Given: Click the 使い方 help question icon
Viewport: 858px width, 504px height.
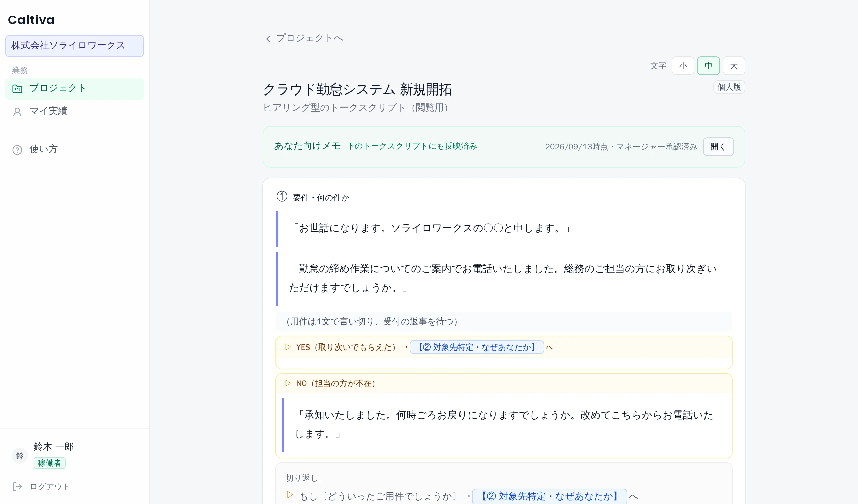Looking at the screenshot, I should (17, 150).
